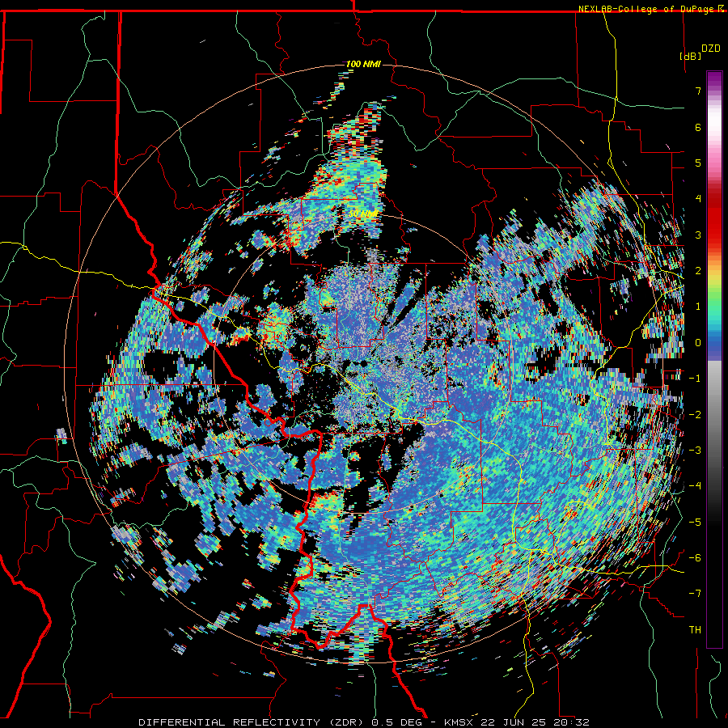Click the -1 value on color scale

pyautogui.click(x=695, y=379)
